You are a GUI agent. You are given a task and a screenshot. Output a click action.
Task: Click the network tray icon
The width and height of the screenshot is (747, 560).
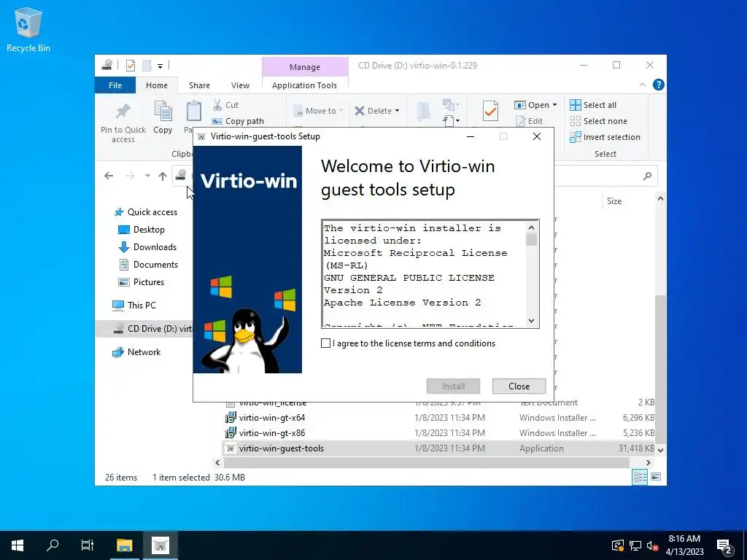(x=635, y=546)
